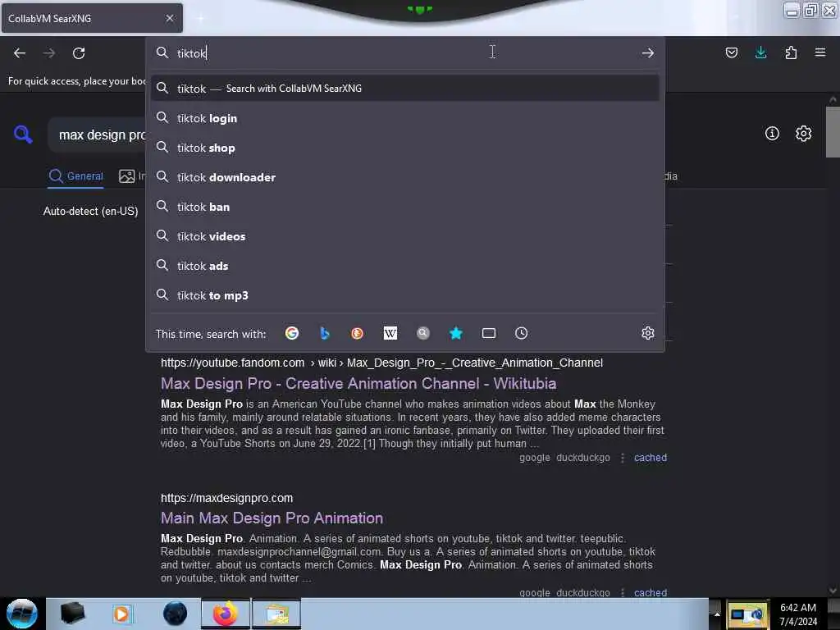Click the page vertical scrollbar thumb
Image resolution: width=840 pixels, height=630 pixels.
tap(833, 132)
